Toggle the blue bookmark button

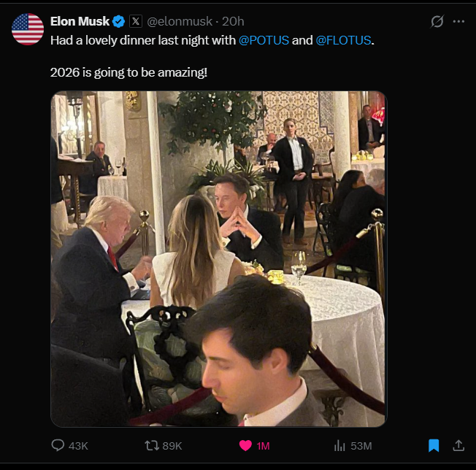[434, 445]
